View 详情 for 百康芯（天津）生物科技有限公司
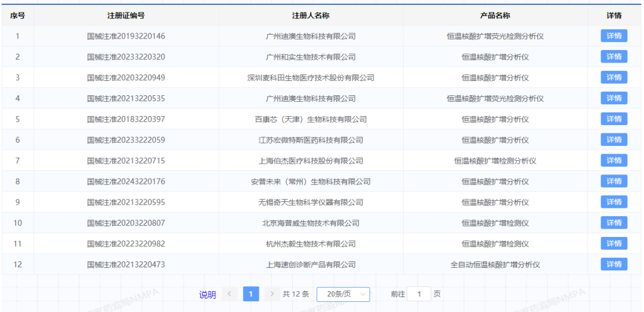 point(614,119)
